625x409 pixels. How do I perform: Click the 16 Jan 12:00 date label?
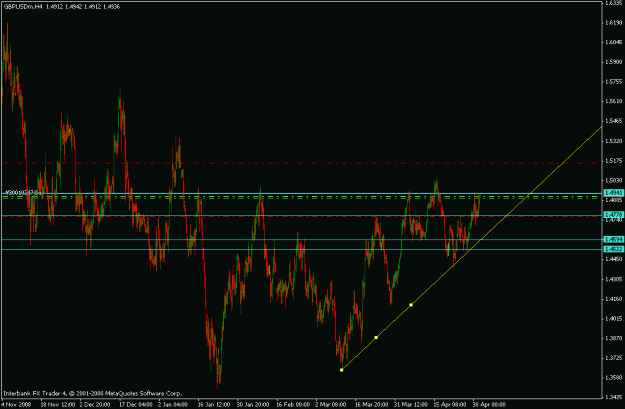point(214,405)
